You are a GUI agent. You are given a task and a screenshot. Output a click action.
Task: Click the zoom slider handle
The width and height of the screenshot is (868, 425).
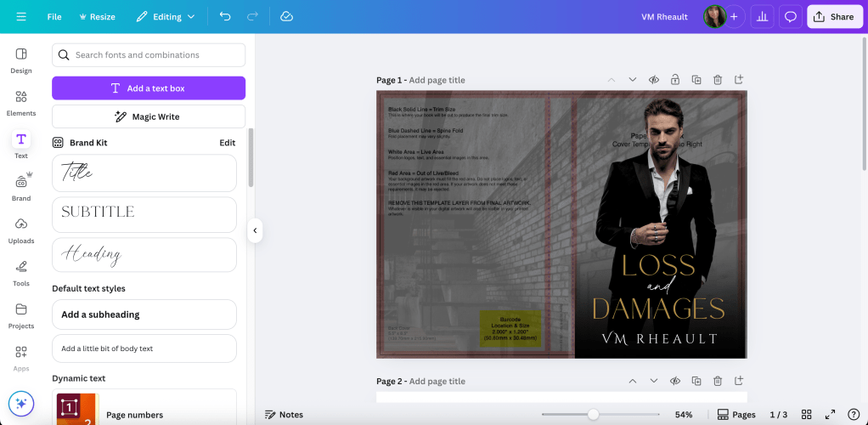[593, 415]
